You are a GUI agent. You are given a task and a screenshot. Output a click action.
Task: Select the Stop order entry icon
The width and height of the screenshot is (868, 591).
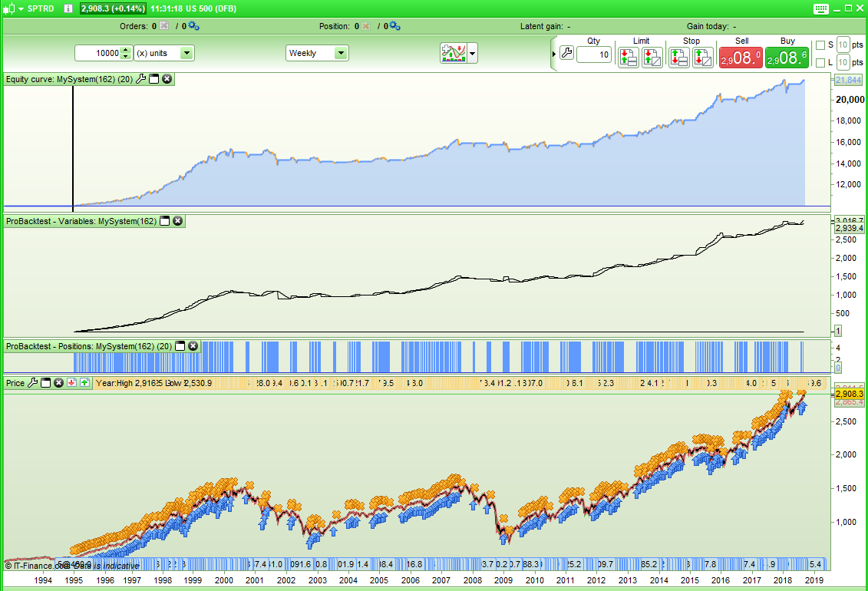[x=680, y=58]
